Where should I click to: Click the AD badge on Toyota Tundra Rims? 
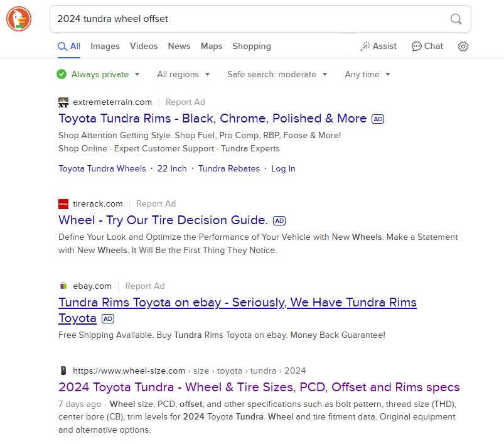378,119
